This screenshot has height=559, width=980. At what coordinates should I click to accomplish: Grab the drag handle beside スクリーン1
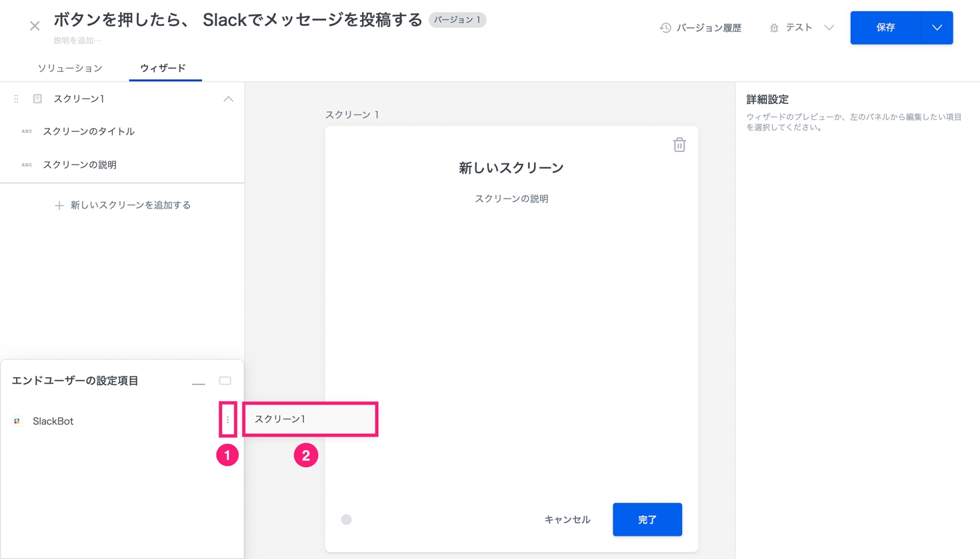pos(16,99)
